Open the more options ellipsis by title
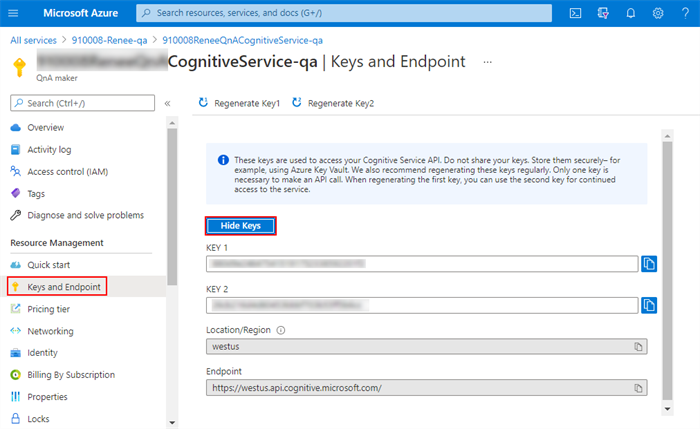The image size is (700, 429). (x=488, y=62)
